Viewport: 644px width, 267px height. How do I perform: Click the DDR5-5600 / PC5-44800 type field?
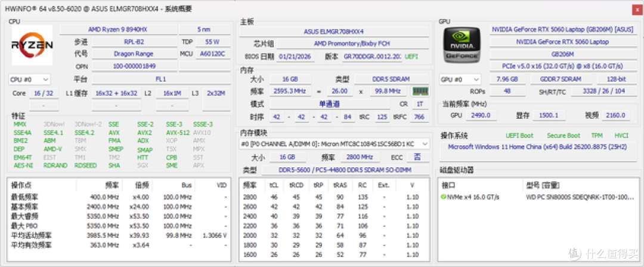pyautogui.click(x=345, y=170)
